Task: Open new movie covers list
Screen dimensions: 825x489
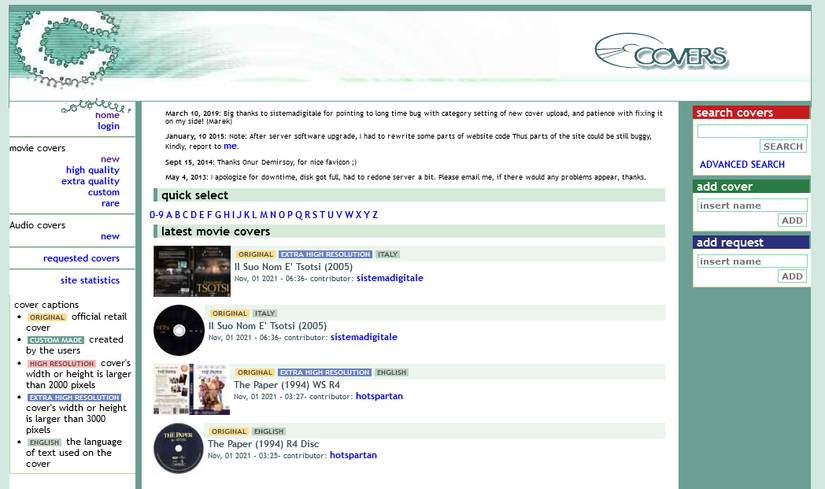Action: click(110, 159)
